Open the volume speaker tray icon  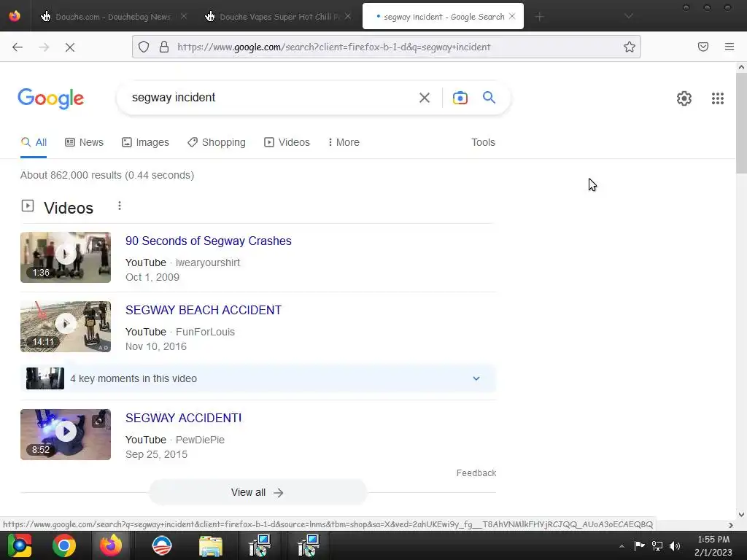pos(675,545)
